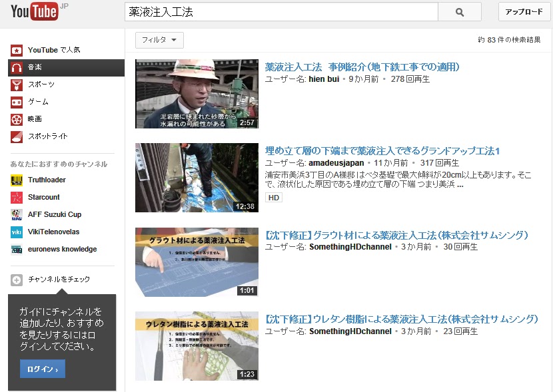Click the 23 回再生 view count
Image resolution: width=553 pixels, height=392 pixels.
coord(460,331)
